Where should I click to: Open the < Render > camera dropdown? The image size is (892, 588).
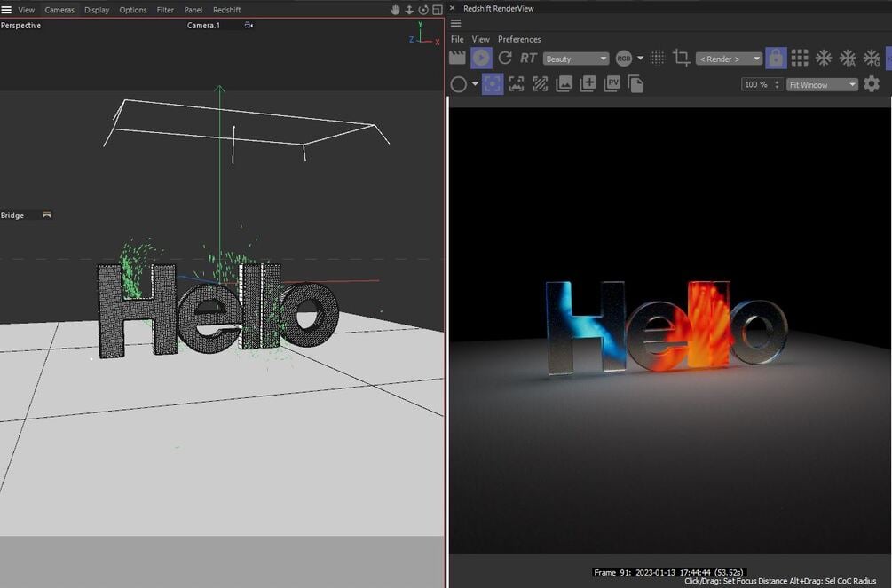[x=729, y=59]
